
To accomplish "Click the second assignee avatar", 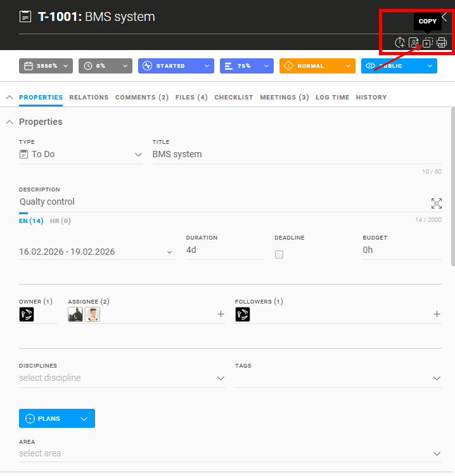I will coord(93,314).
